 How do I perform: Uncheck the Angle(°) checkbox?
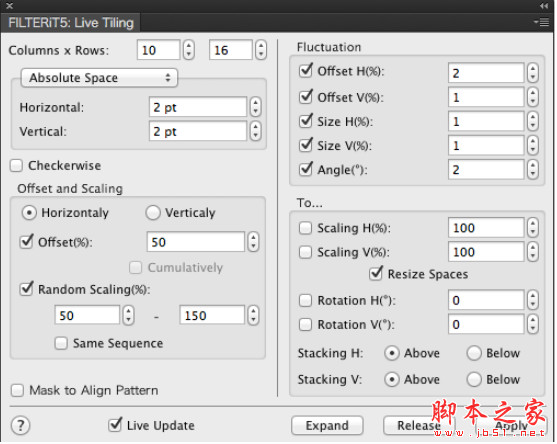(306, 169)
